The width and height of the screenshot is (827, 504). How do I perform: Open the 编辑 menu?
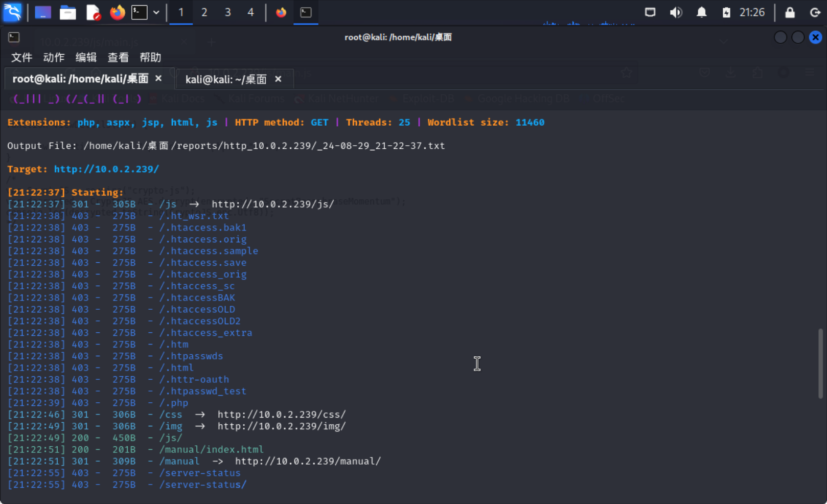(86, 57)
